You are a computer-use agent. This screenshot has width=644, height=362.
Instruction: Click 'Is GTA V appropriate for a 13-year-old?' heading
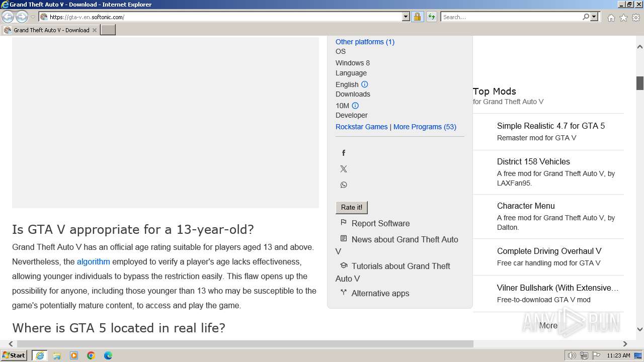tap(133, 229)
